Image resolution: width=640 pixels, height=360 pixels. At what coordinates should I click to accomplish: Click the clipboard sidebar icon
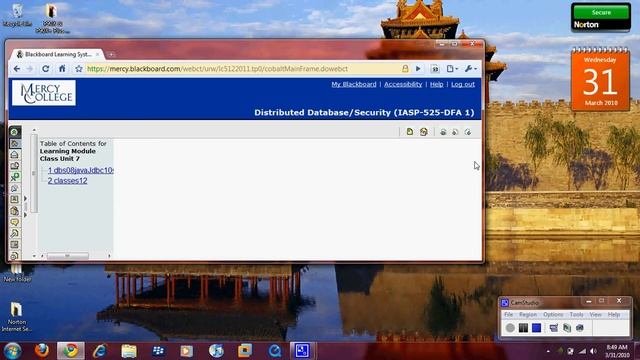(14, 211)
